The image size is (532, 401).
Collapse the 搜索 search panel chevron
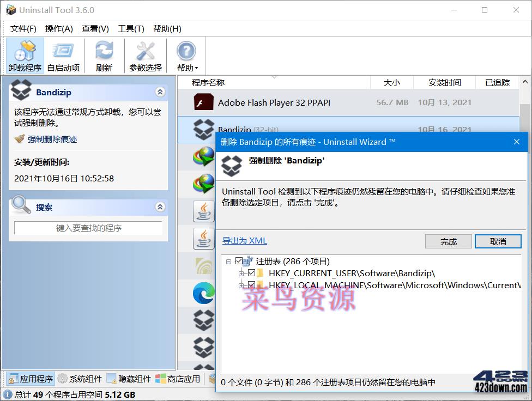160,206
